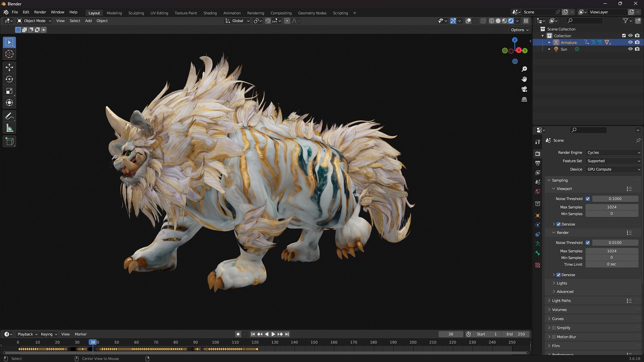Open the Object Mode dropdown
This screenshot has height=362, width=644.
point(34,21)
